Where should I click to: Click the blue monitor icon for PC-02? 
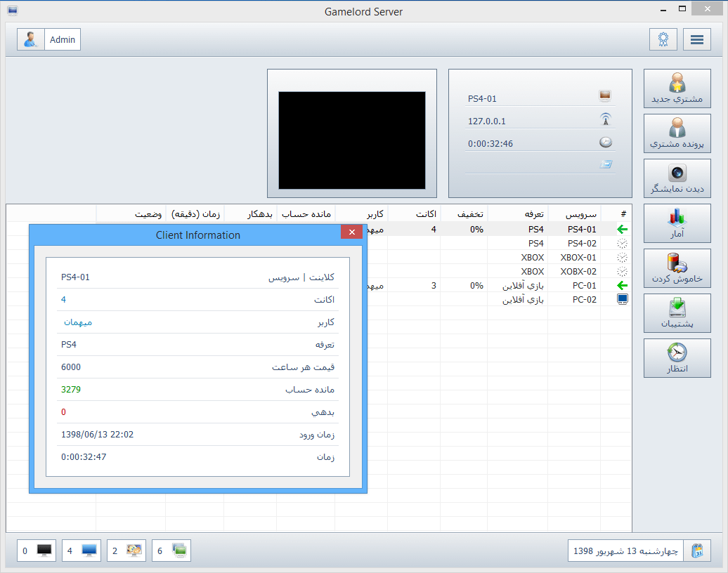[622, 299]
